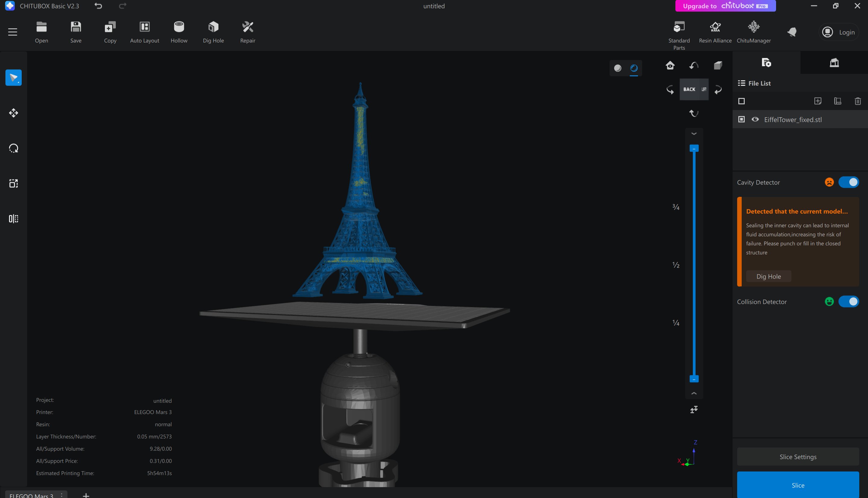Click the LEFT face of view cube

pos(704,89)
